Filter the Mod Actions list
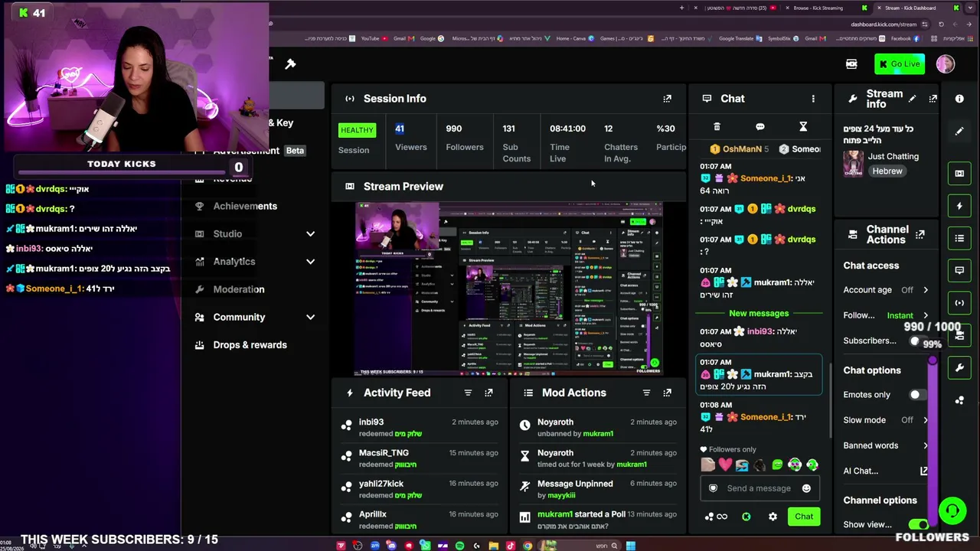 tap(646, 393)
